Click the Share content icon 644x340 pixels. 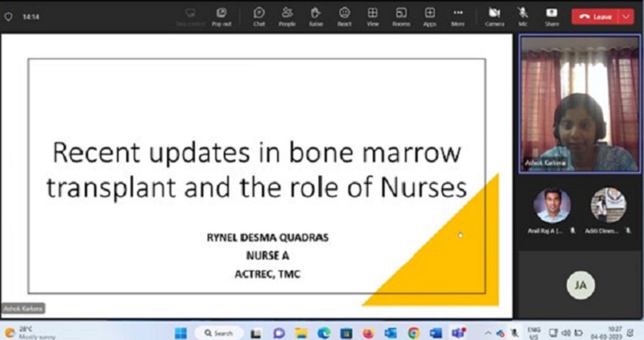coord(552,15)
